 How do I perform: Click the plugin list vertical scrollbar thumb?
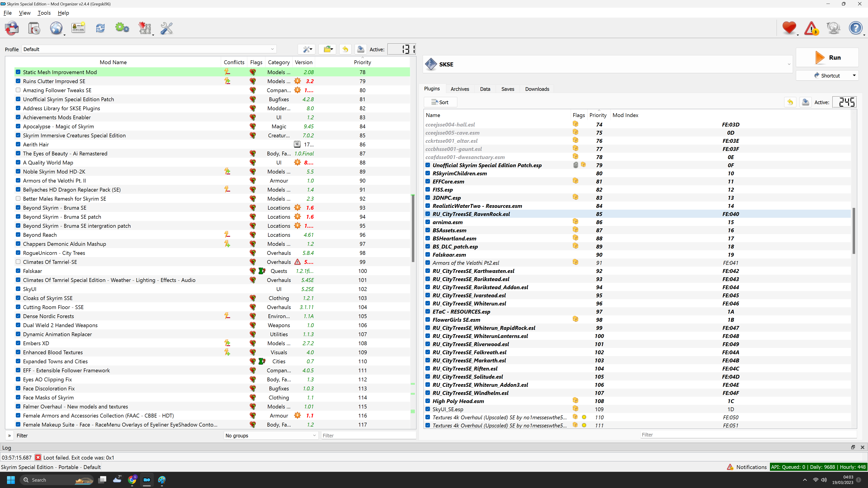tap(854, 231)
